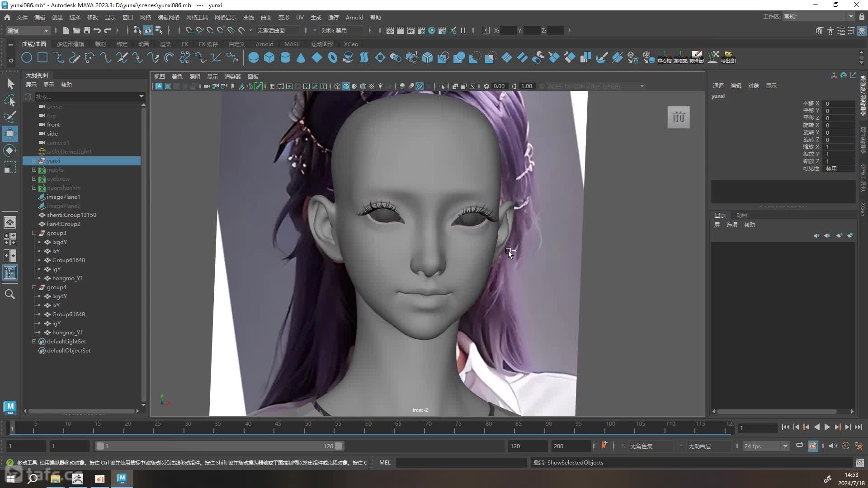Viewport: 868px width, 488px height.
Task: Create a NURBS sphere from the shelf
Action: coord(254,57)
